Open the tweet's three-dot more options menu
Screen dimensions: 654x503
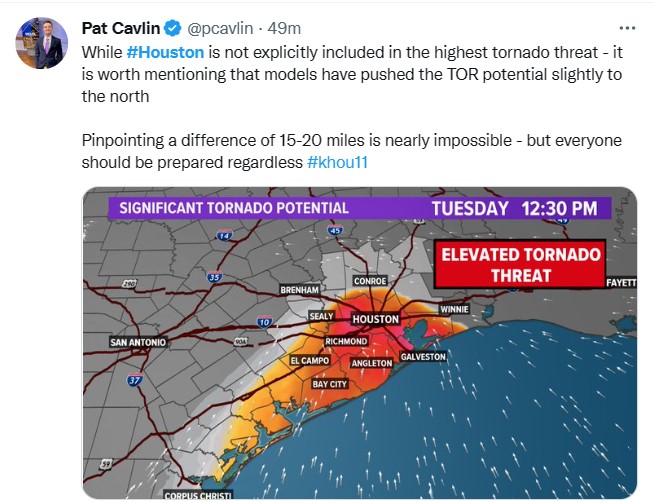[x=627, y=28]
